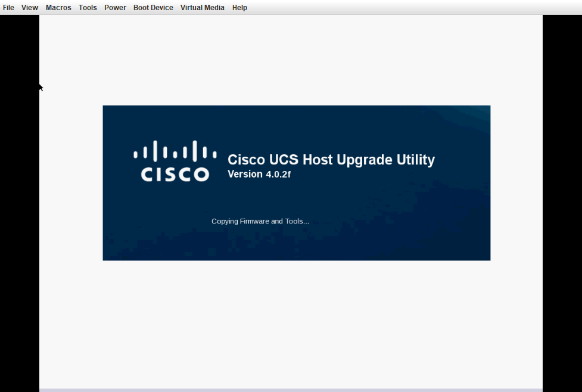Open the Help menu

(x=240, y=7)
